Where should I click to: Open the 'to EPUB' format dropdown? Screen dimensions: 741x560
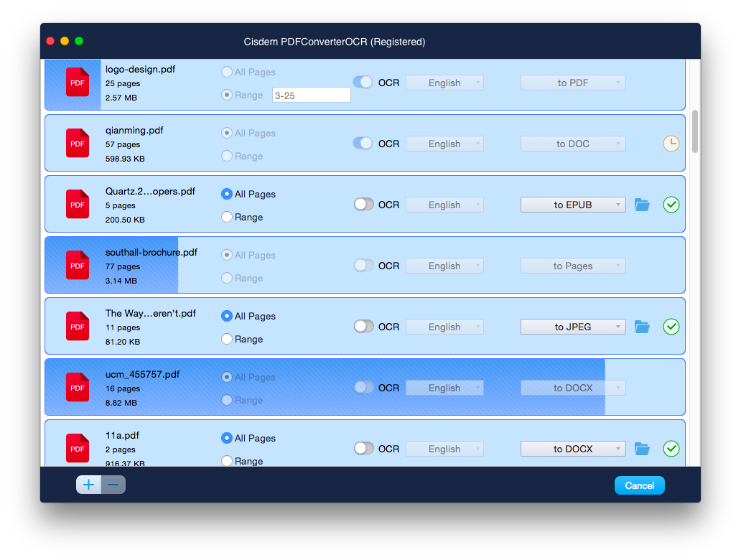[573, 205]
